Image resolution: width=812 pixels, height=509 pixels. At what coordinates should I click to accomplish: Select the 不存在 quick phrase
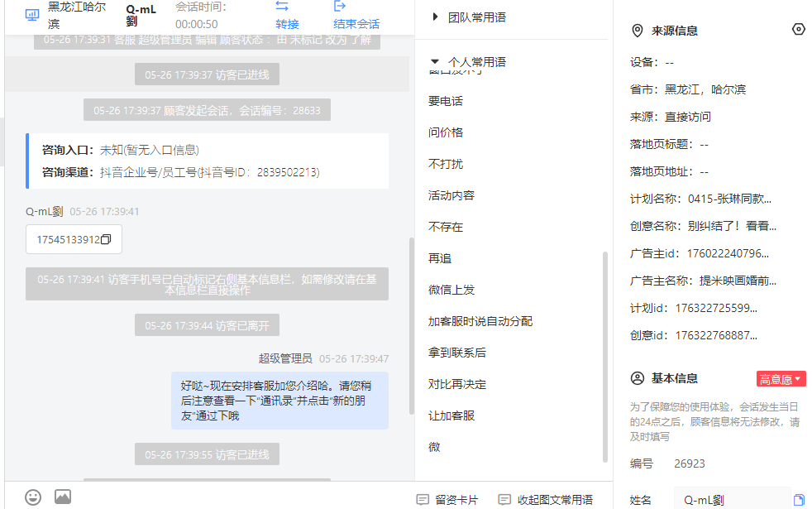[446, 227]
